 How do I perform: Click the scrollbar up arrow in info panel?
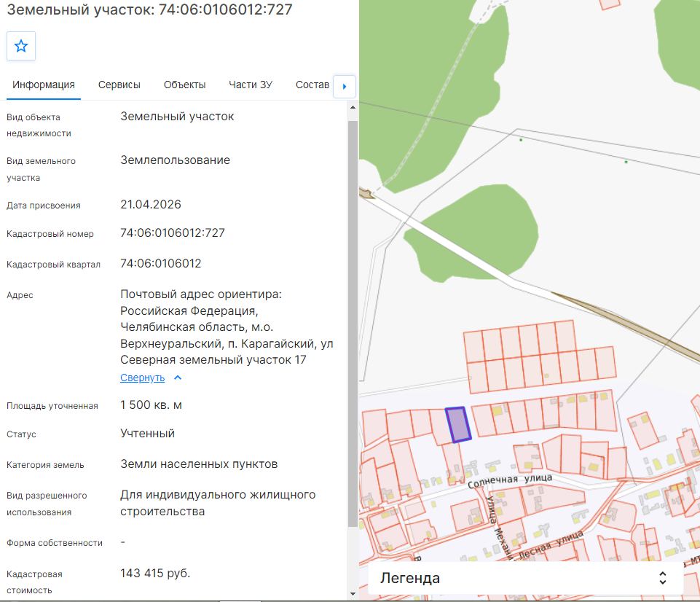pos(353,107)
